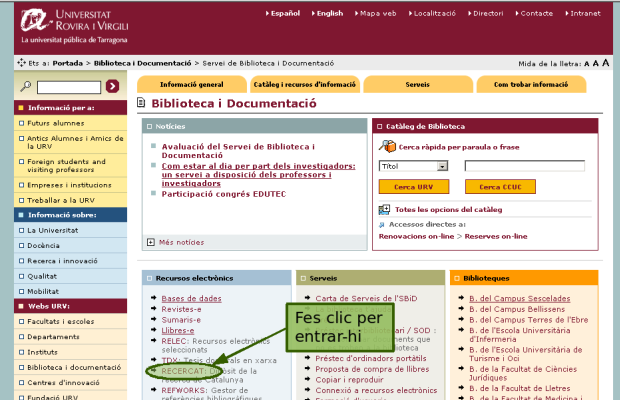Screen dimensions: 620x400
Task: Open Avaluació del Servei de Biblioteca news
Action: (x=238, y=151)
